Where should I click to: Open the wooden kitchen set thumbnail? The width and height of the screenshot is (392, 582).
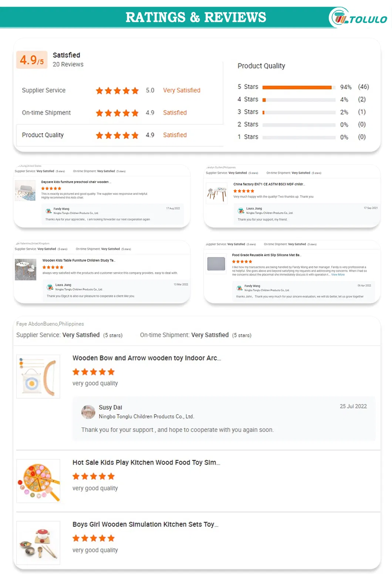(x=38, y=542)
